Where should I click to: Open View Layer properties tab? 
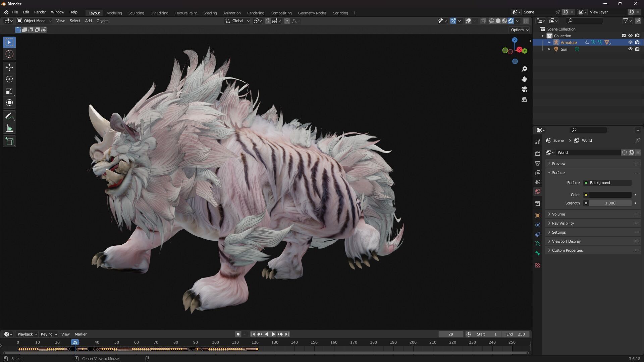click(538, 172)
